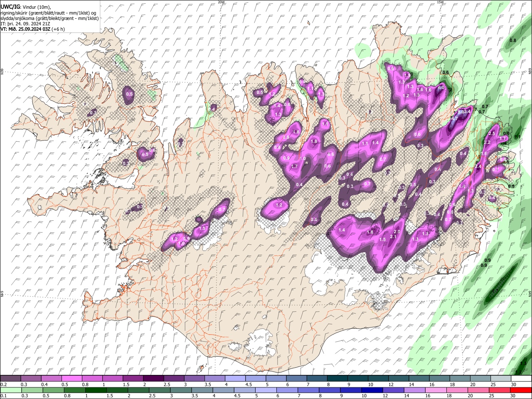
Task: Click the title text 'UWC/IG: Vindur (10m),'
Action: 26,7
